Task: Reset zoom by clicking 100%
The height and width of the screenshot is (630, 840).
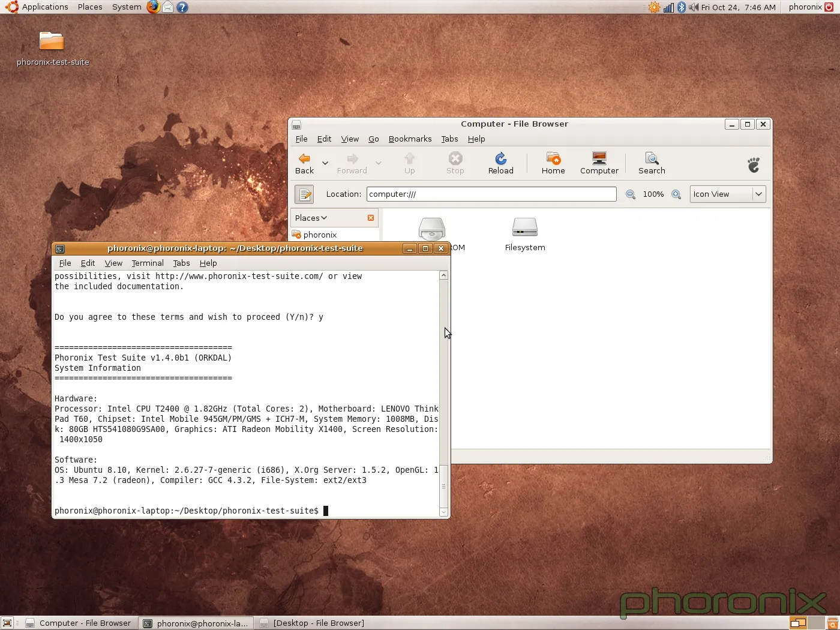Action: coord(653,194)
